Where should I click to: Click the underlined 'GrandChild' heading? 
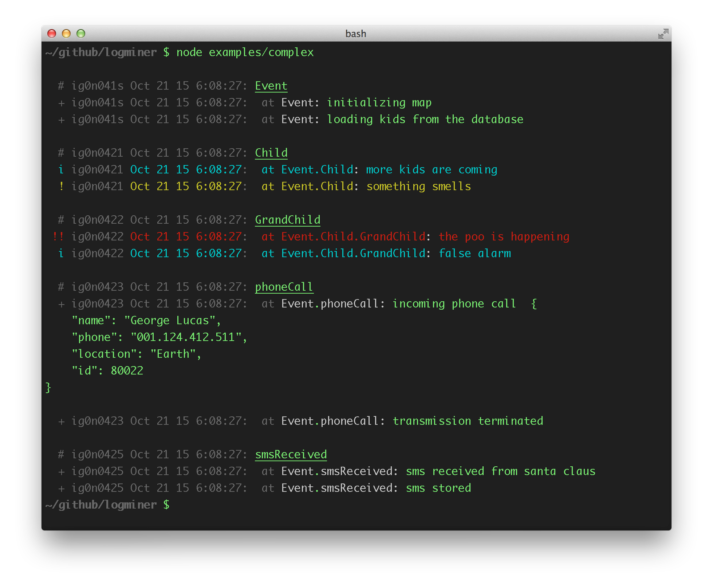pyautogui.click(x=287, y=220)
